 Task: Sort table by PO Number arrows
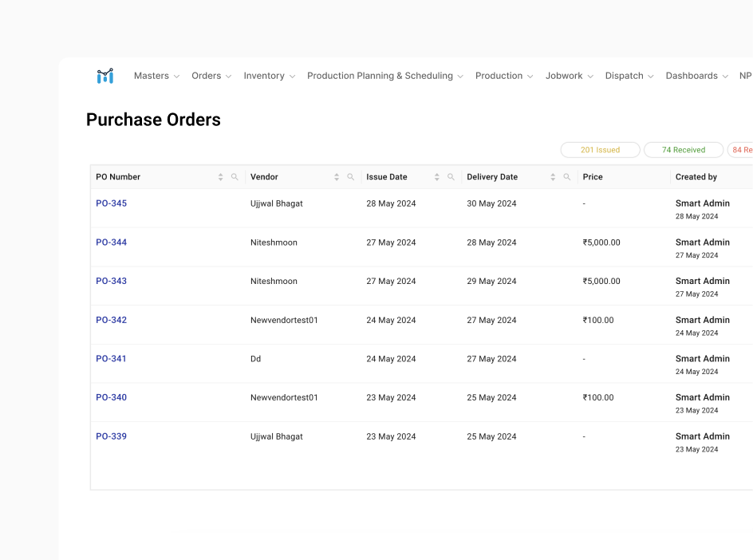(221, 177)
